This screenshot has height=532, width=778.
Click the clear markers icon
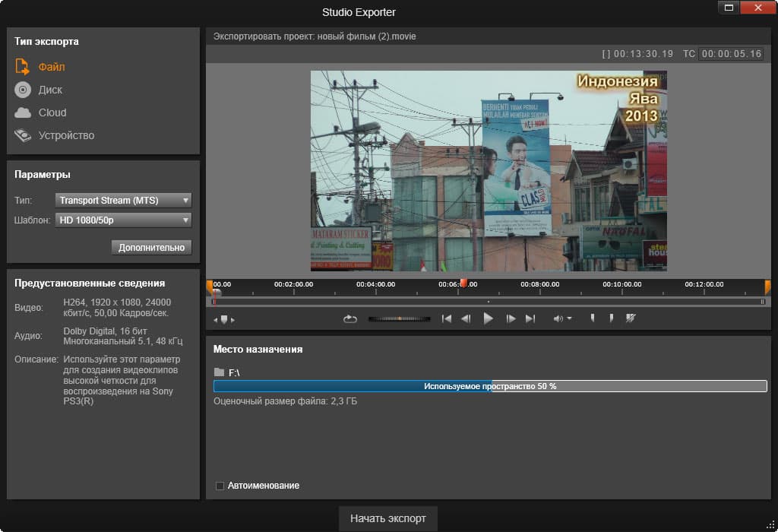(x=630, y=319)
